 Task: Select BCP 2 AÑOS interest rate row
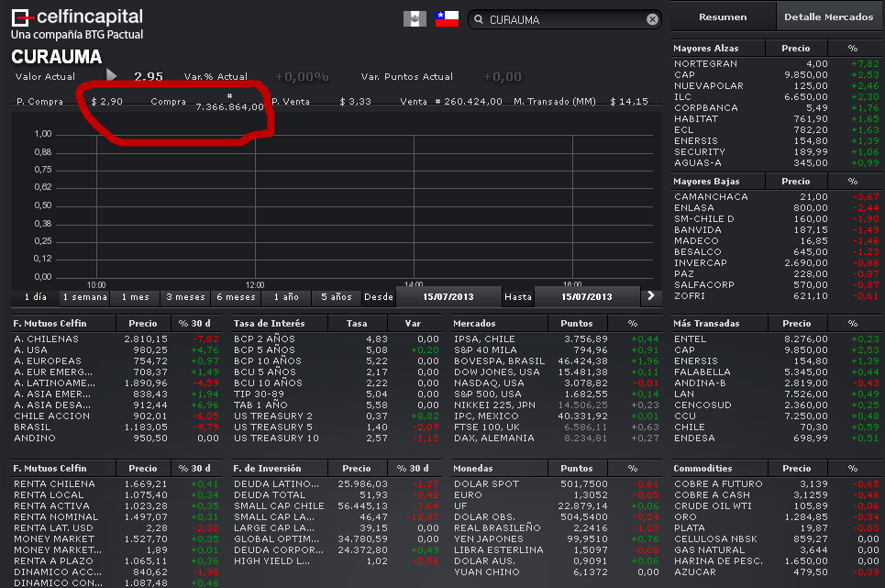(337, 339)
